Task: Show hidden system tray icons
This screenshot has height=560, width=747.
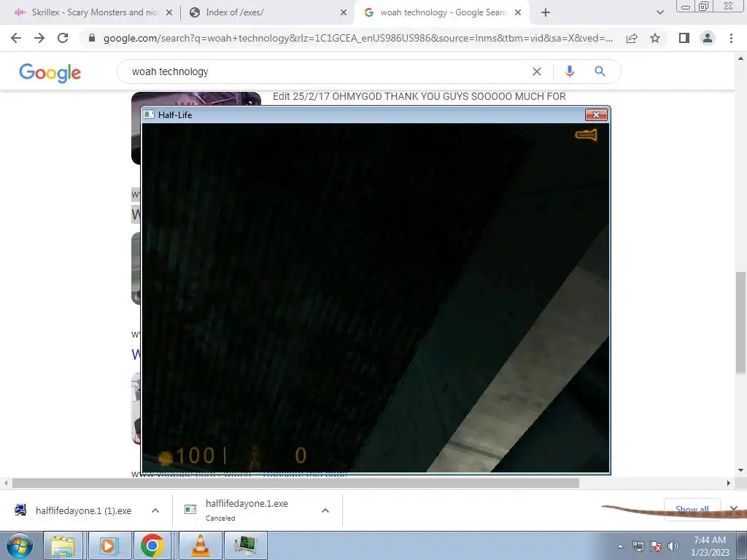Action: [x=620, y=546]
